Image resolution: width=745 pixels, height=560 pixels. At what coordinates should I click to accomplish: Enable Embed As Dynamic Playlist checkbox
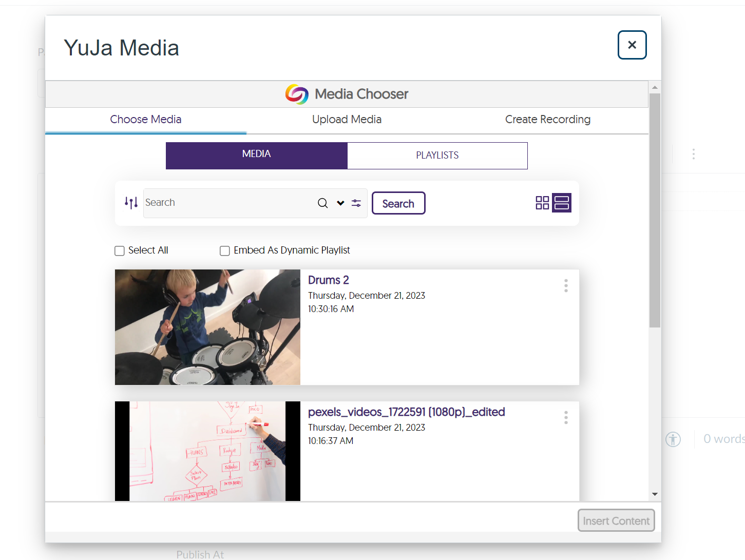point(225,250)
